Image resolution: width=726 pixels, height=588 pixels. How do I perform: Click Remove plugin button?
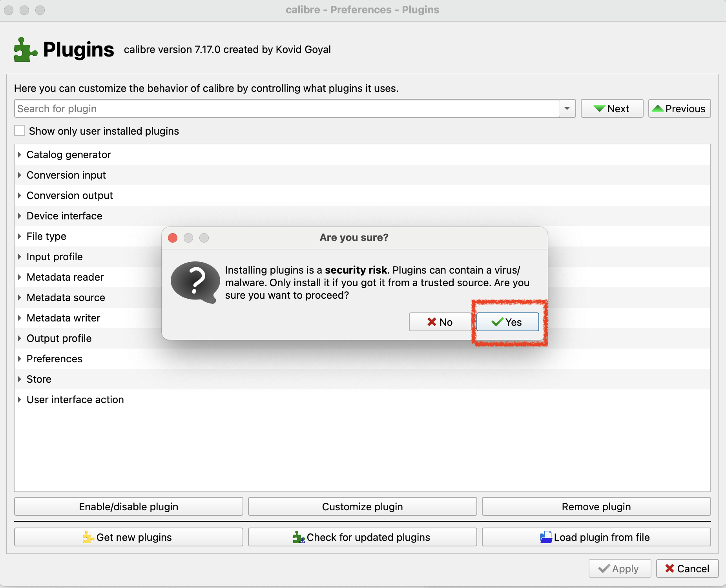[x=596, y=506]
